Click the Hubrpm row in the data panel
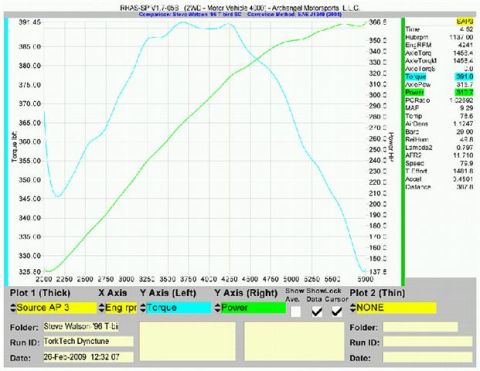Viewport: 480px width, 371px height. pyautogui.click(x=439, y=37)
